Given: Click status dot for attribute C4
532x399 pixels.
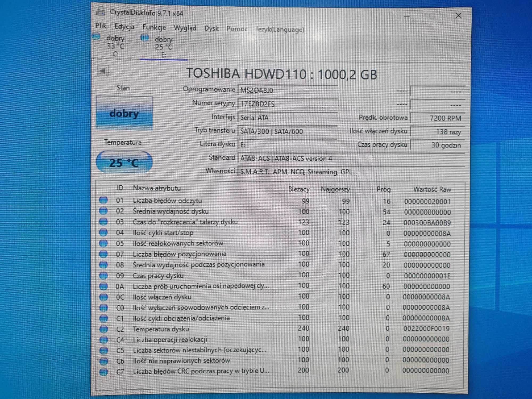Looking at the screenshot, I should pos(103,339).
